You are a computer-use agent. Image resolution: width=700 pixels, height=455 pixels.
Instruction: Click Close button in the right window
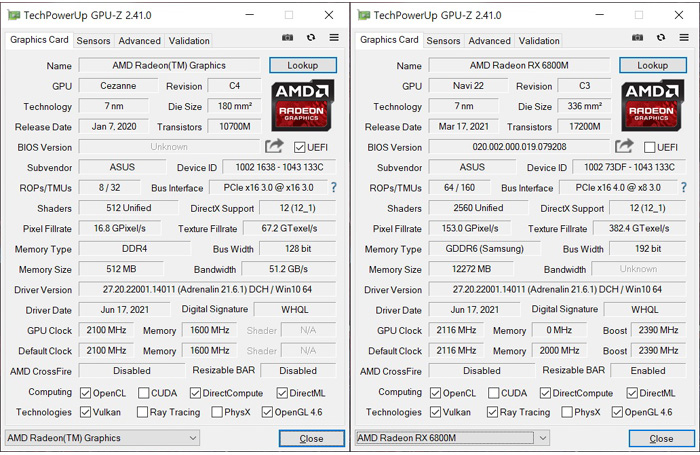[x=662, y=438]
